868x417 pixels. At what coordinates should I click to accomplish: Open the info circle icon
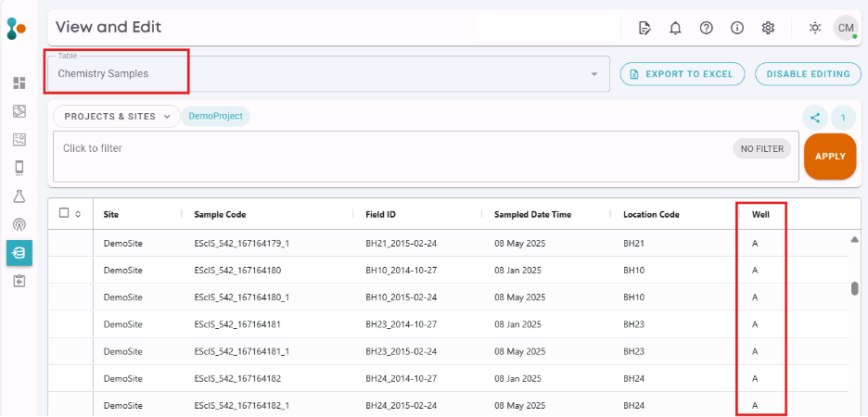click(737, 28)
